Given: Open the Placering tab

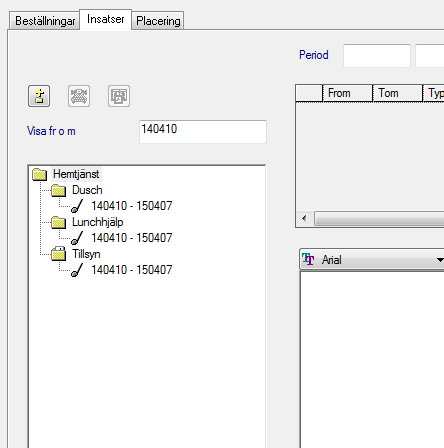Looking at the screenshot, I should tap(158, 21).
